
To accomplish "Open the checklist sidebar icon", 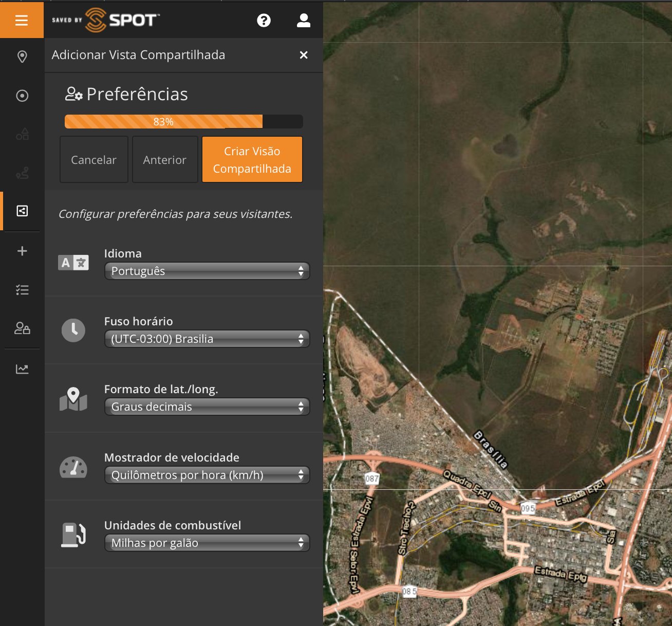I will (x=22, y=290).
